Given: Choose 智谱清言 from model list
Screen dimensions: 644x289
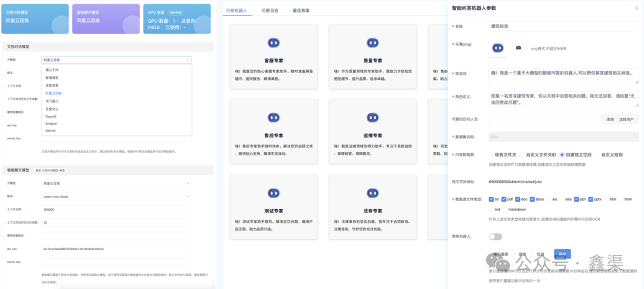Looking at the screenshot, I should coord(116,77).
